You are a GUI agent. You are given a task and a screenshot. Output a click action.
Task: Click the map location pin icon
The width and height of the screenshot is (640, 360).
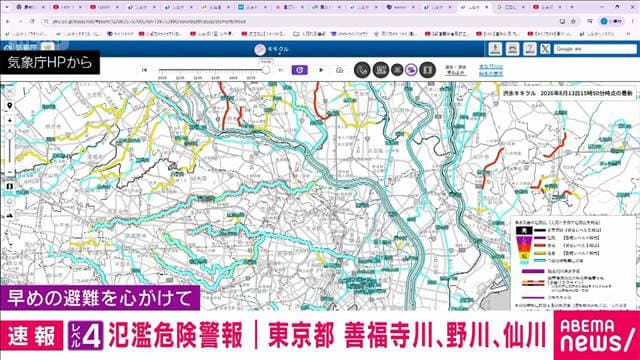(x=9, y=106)
